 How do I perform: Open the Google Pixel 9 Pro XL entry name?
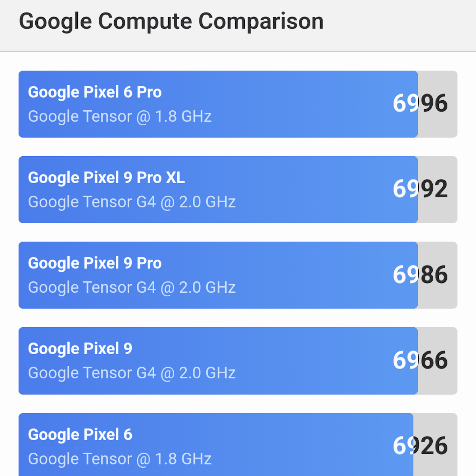click(106, 178)
